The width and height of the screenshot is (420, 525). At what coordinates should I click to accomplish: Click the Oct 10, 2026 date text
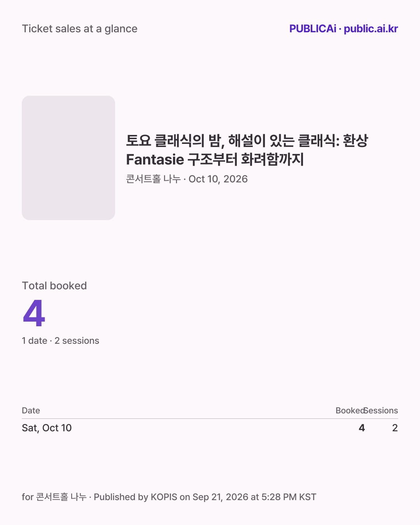point(218,179)
